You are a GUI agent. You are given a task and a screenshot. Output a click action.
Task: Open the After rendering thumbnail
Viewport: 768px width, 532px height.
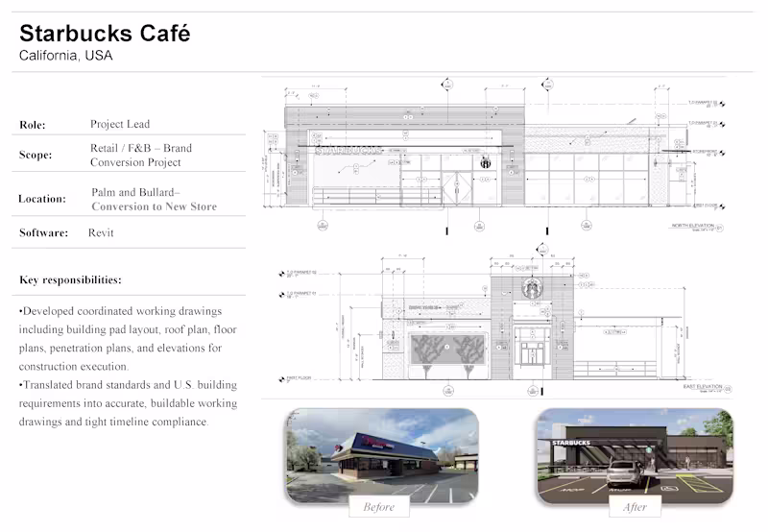(x=636, y=456)
